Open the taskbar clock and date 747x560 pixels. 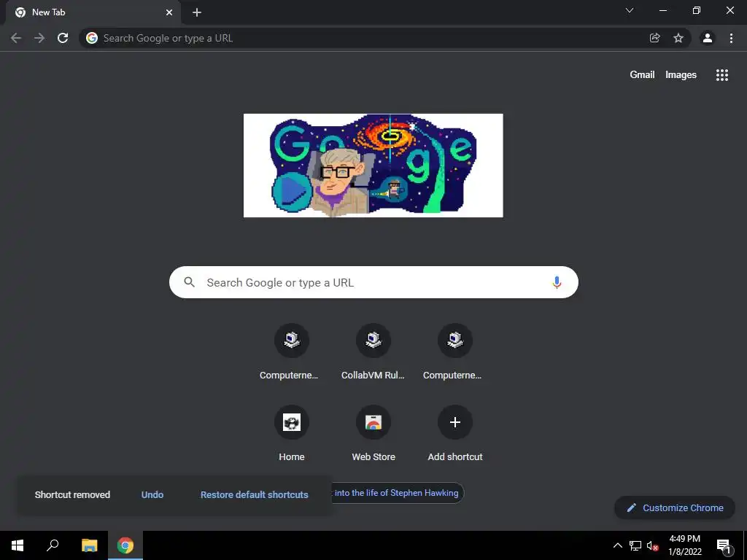684,545
